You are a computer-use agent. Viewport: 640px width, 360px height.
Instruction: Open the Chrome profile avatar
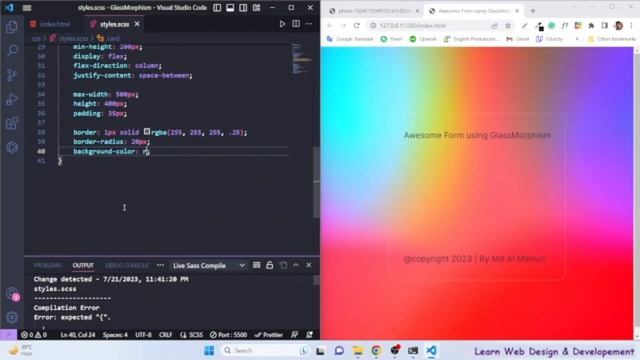click(x=618, y=25)
